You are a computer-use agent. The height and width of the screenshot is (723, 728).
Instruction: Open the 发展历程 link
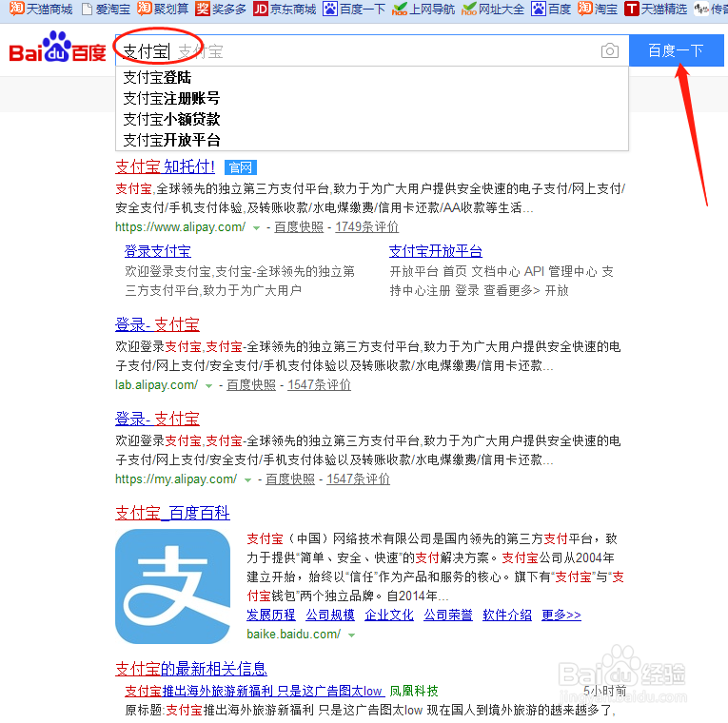click(x=271, y=615)
